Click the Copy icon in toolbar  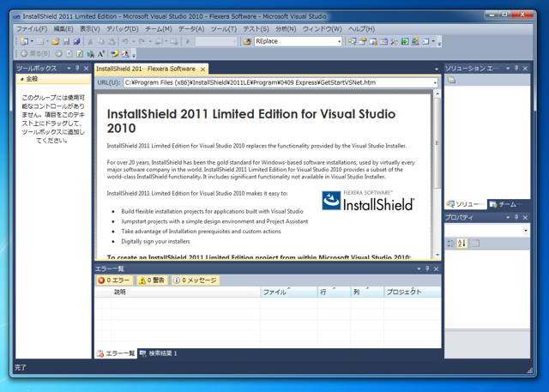[x=101, y=42]
